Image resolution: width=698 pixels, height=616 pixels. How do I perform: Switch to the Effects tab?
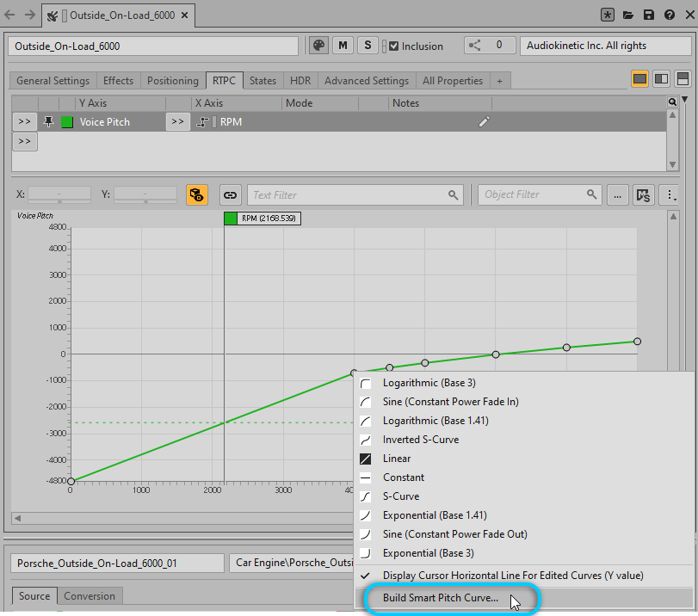[118, 81]
